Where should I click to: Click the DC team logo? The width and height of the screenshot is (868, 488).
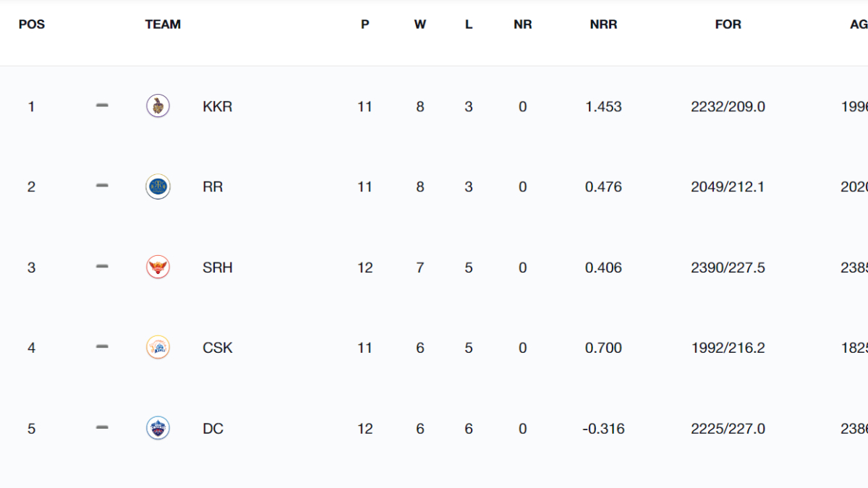pos(158,429)
